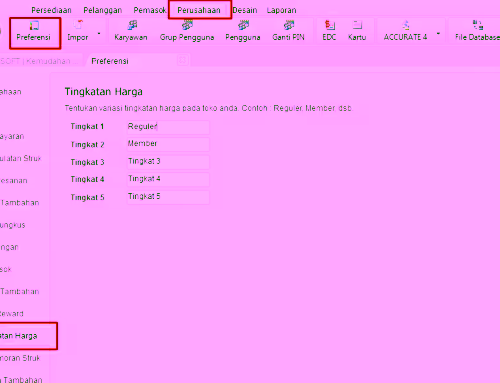Open the Pelanggan menu
500x383 pixels.
point(103,10)
